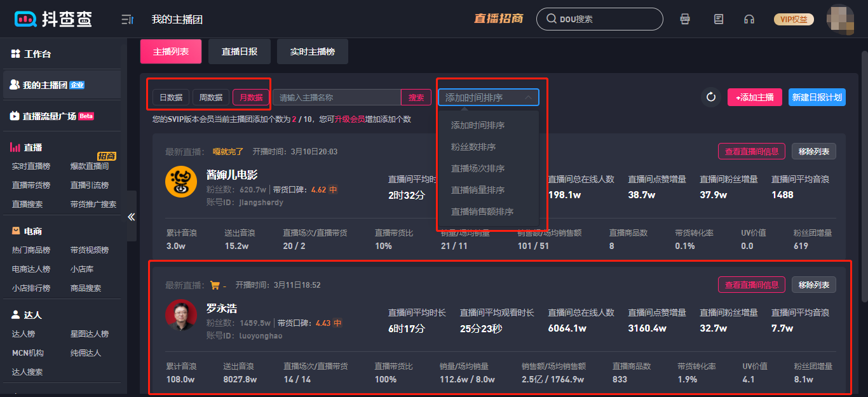Click 罗永浩's profile picture

tap(181, 314)
